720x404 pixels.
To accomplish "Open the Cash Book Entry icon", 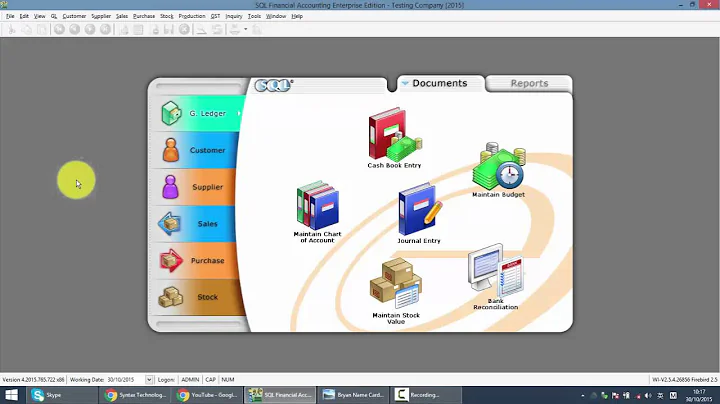I will pos(394,138).
